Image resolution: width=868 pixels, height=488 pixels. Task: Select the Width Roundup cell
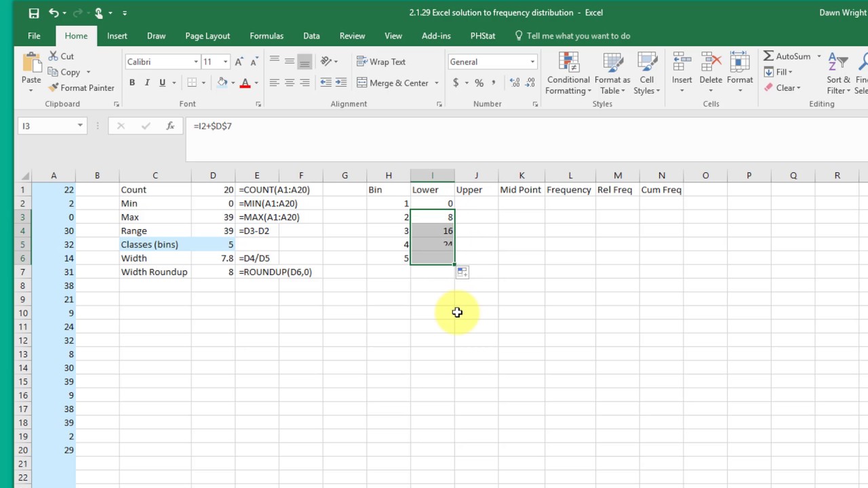point(155,272)
